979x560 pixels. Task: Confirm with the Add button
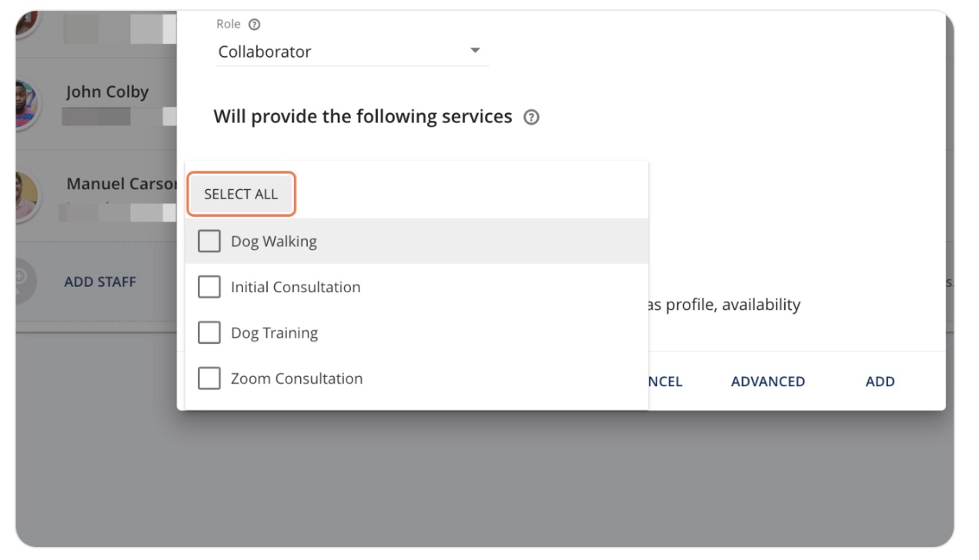click(x=880, y=382)
